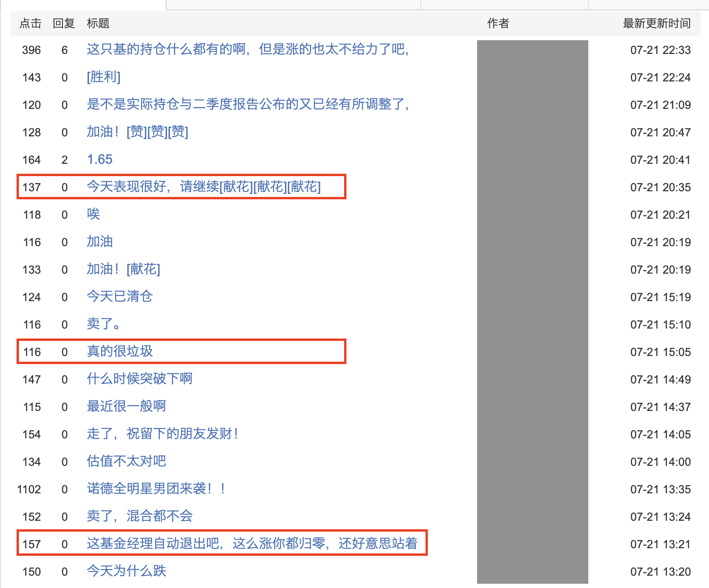
Task: Open the 真的很垃圾 post
Action: [x=120, y=351]
